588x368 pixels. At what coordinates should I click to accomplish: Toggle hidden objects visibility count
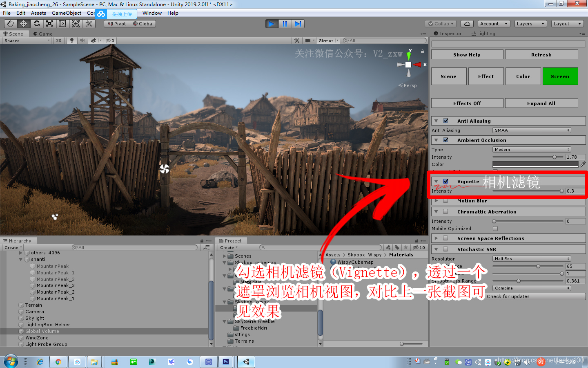[110, 40]
